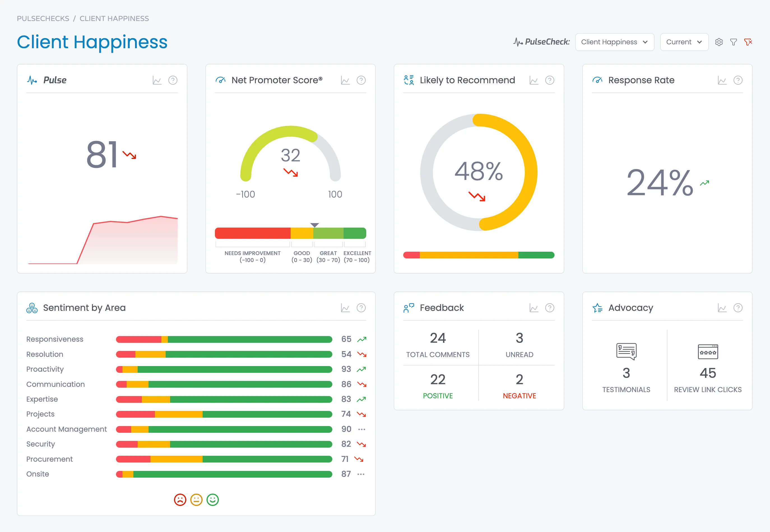Click the Security row label
770x532 pixels.
tap(41, 444)
